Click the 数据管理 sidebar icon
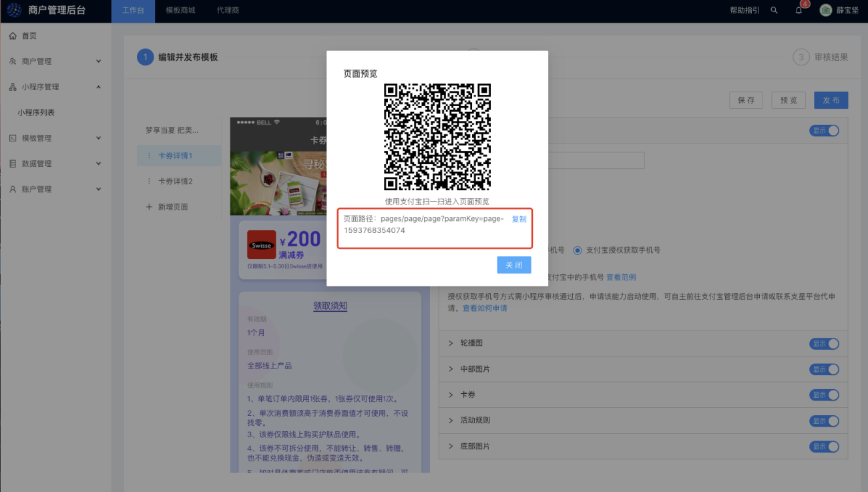This screenshot has height=492, width=868. pyautogui.click(x=13, y=164)
